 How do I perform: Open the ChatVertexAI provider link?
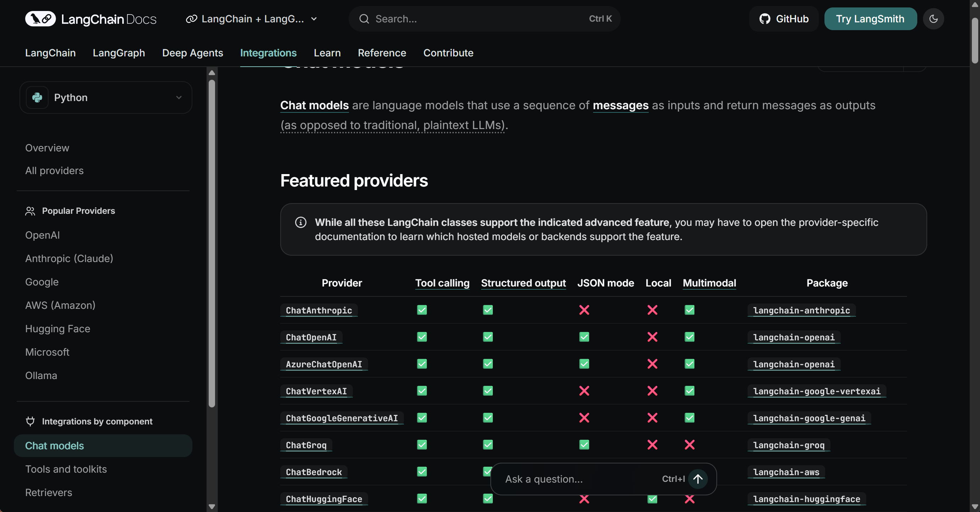click(x=316, y=391)
